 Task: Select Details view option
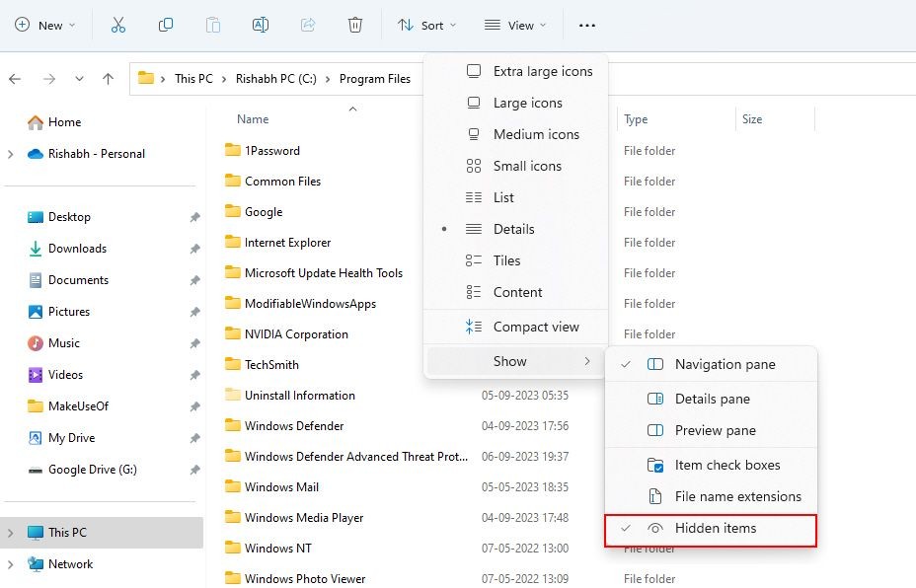515,229
